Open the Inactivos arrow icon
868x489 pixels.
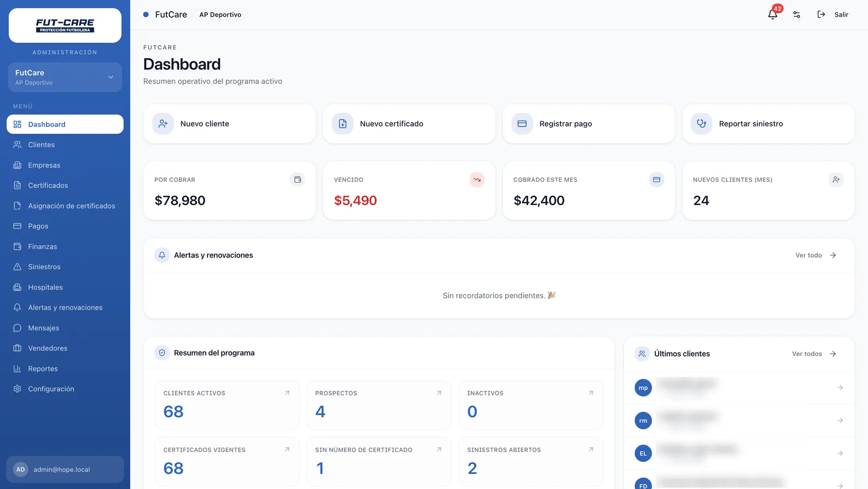(x=591, y=393)
